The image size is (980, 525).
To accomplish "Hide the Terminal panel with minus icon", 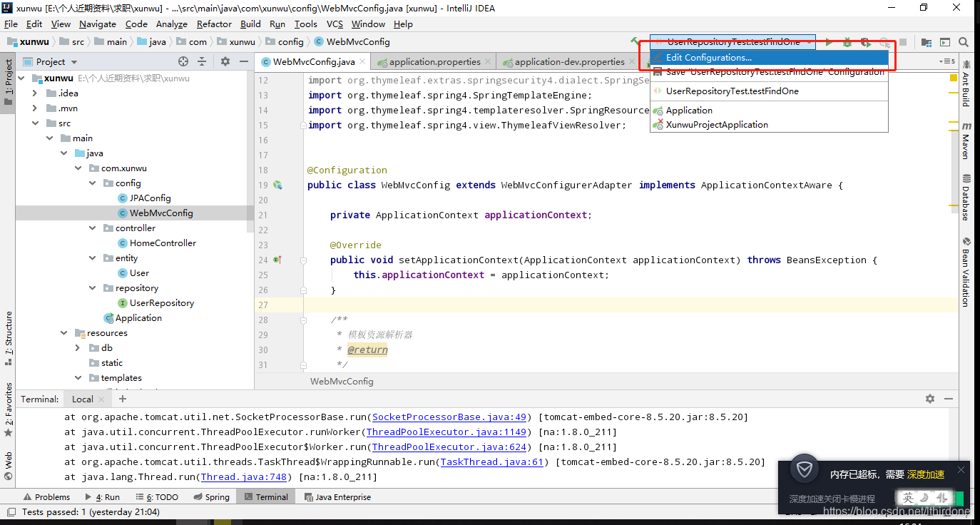I will click(949, 399).
